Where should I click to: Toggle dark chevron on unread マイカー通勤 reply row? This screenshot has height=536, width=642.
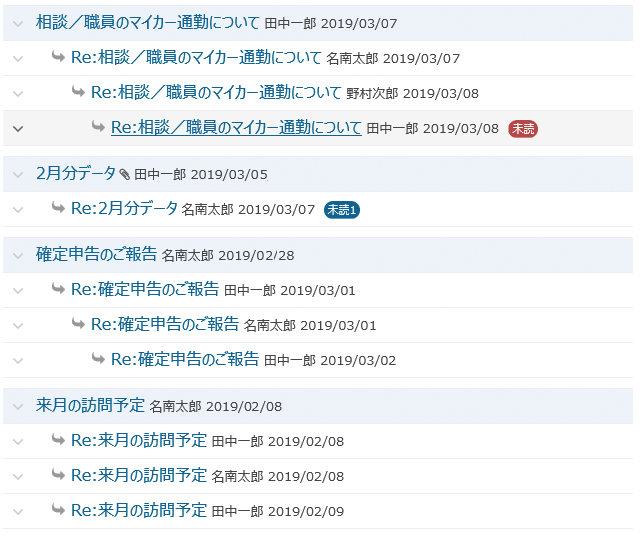(18, 129)
